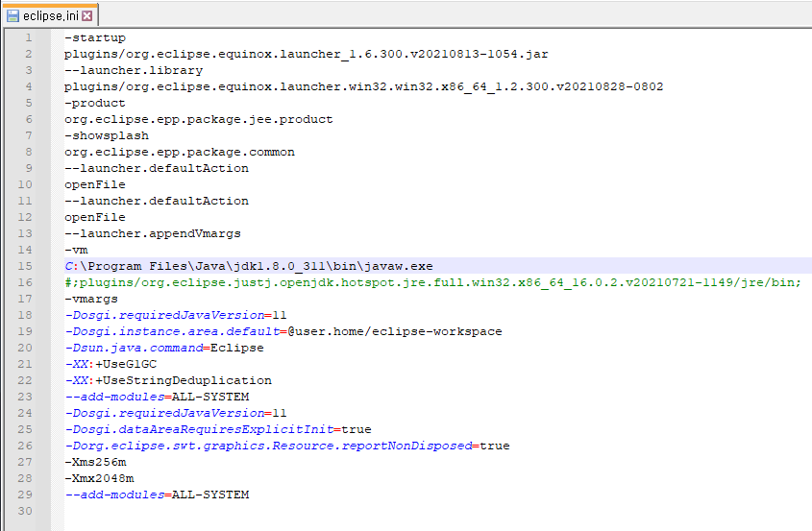Click --launcher.defaultAction on line 11

(157, 201)
